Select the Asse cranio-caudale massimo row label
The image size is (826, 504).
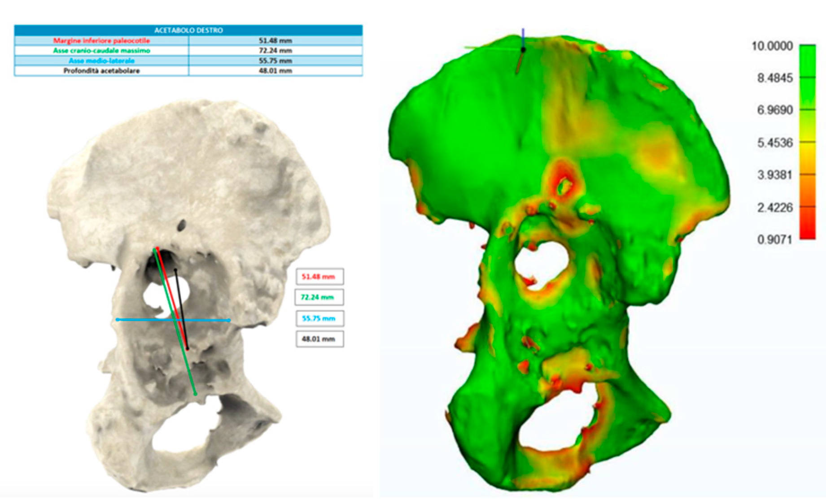[x=101, y=51]
